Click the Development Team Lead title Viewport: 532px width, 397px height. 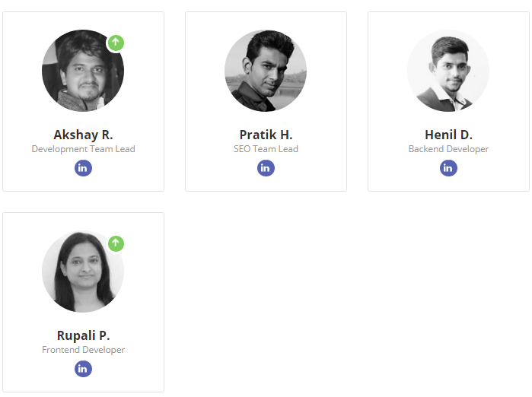(x=83, y=149)
